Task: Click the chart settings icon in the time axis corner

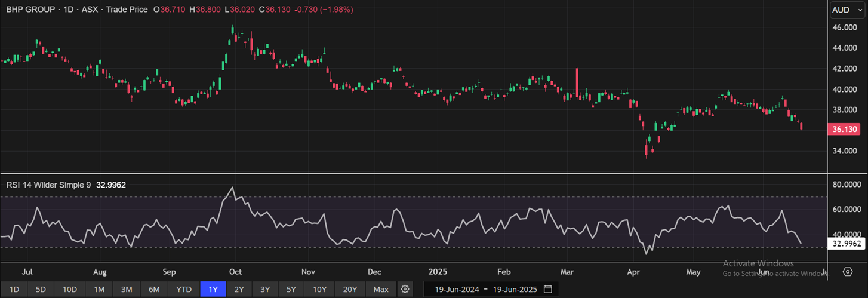Action: (x=848, y=272)
